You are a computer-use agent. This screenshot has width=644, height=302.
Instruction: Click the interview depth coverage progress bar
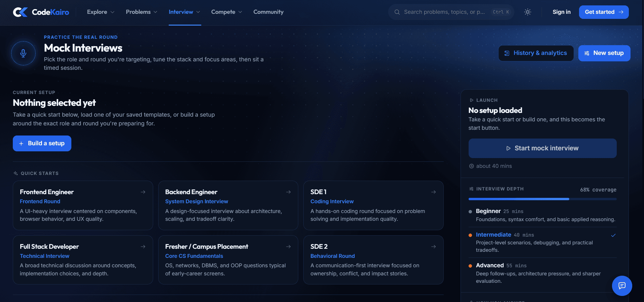[543, 199]
